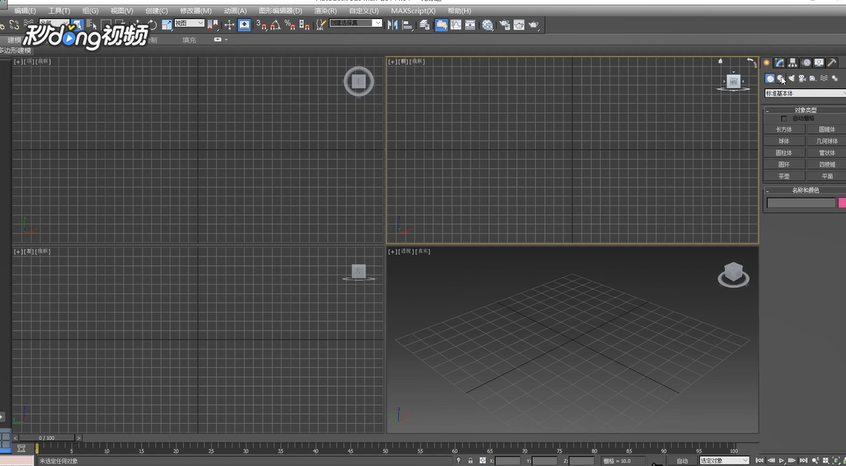The width and height of the screenshot is (846, 466).
Task: Open the Schematic View icon
Action: (x=470, y=25)
